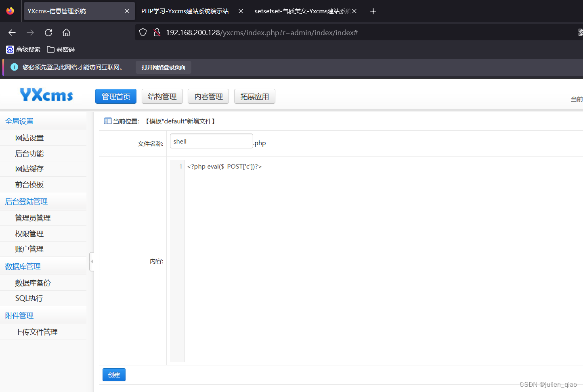Go back with the browser back arrow

(x=12, y=33)
